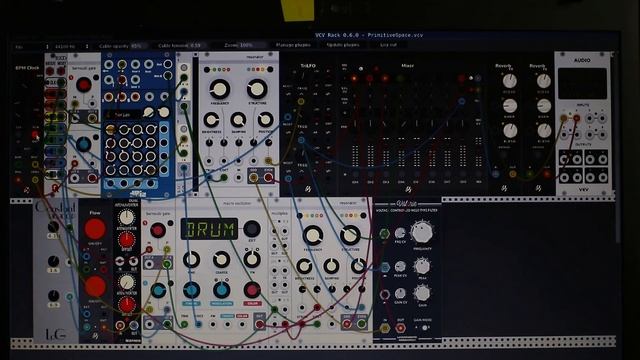Toggle black mode button on upper Bernoulli gate
The height and width of the screenshot is (360, 640).
[96, 78]
